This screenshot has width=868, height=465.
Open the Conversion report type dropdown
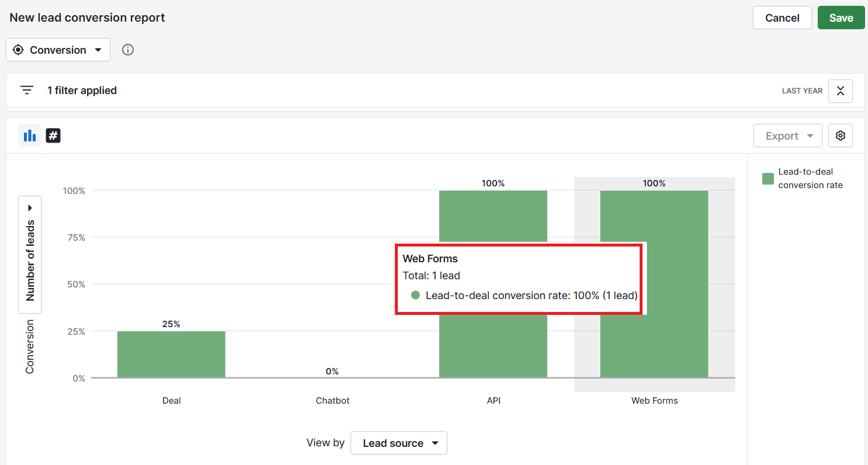pos(58,50)
